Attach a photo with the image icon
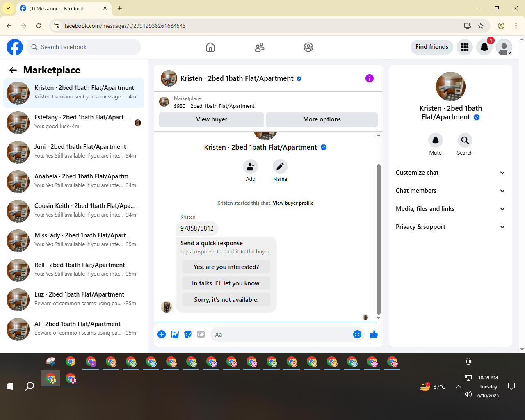The height and width of the screenshot is (420, 525). tap(175, 334)
